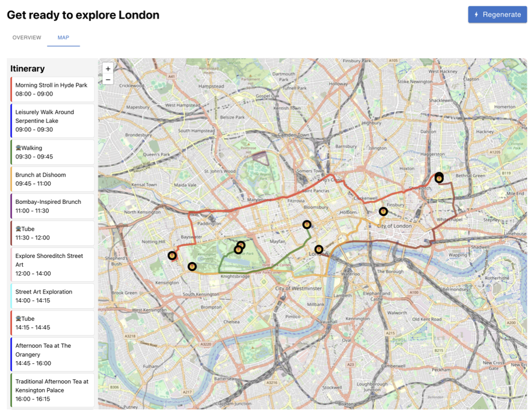The image size is (532, 417).
Task: Switch to the Map tab
Action: (63, 37)
